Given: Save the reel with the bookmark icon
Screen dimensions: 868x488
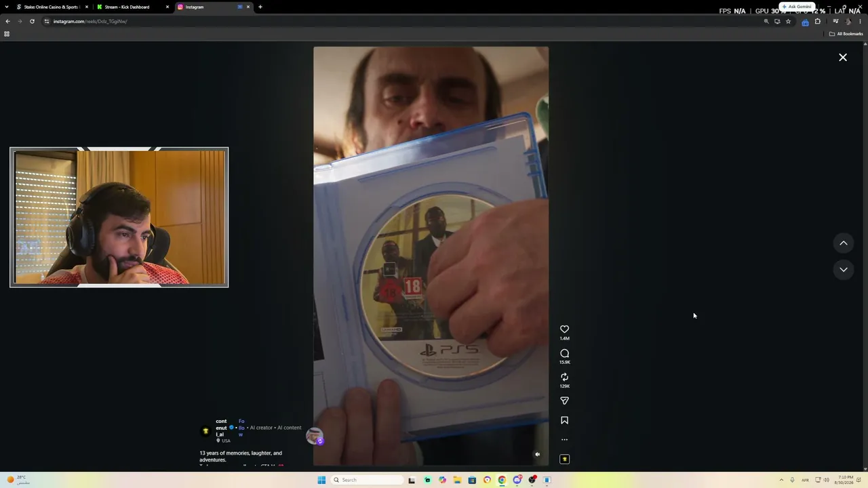Looking at the screenshot, I should [x=564, y=420].
